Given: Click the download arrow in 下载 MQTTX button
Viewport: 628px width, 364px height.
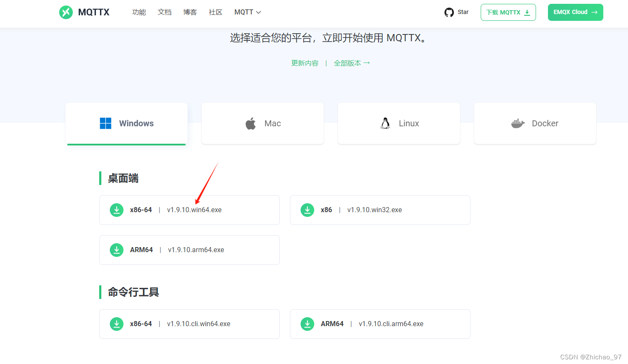Looking at the screenshot, I should [527, 12].
